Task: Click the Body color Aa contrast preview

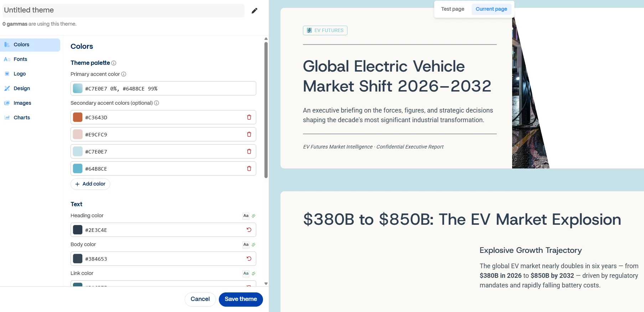Action: 246,245
